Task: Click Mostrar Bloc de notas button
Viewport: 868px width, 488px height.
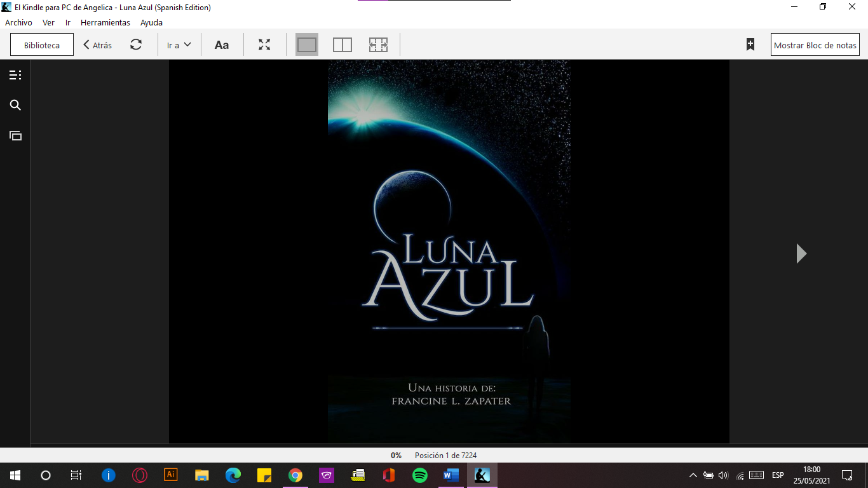Action: click(815, 45)
